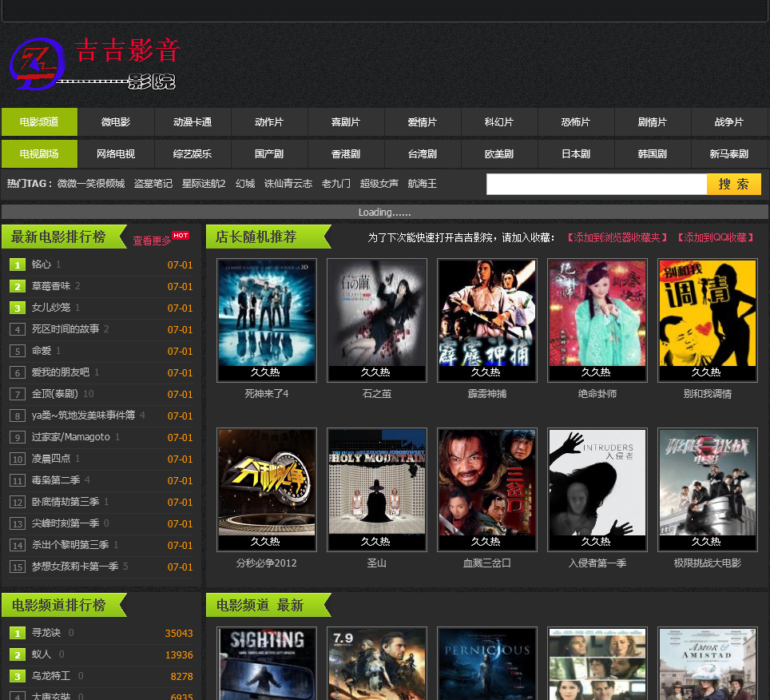The image size is (770, 700).
Task: Open the 香港剧 category
Action: 346,153
